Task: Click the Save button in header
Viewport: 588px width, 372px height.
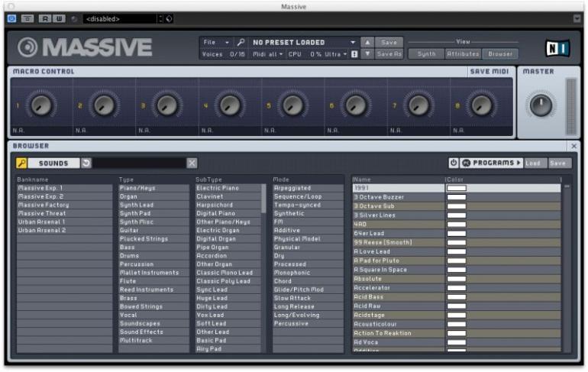Action: pyautogui.click(x=389, y=42)
